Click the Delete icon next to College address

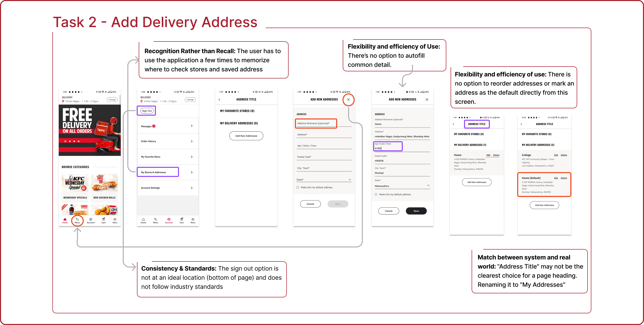pos(563,155)
